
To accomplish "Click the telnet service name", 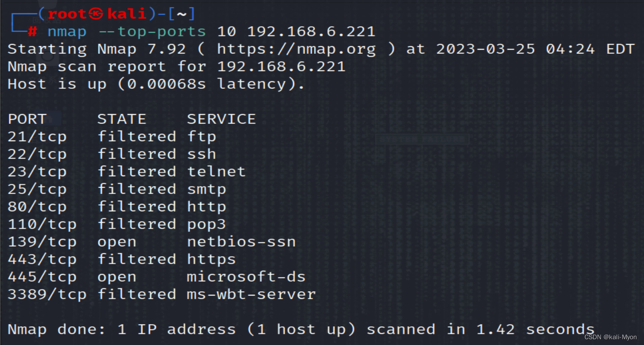I will click(x=216, y=172).
